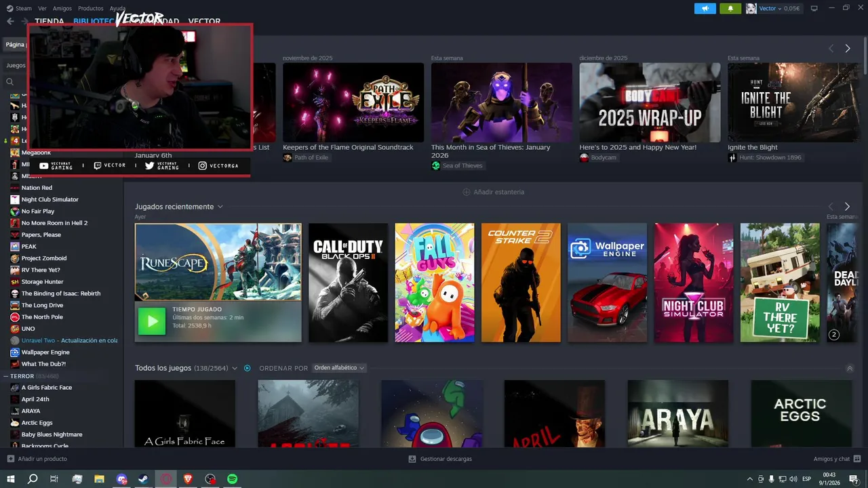Click the PEAK game icon in sidebar

(x=15, y=246)
